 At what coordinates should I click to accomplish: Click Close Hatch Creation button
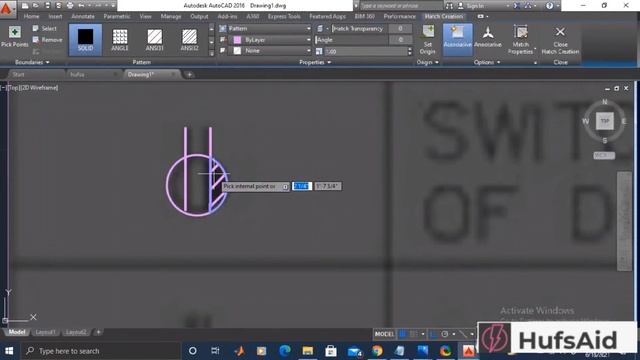pos(560,40)
